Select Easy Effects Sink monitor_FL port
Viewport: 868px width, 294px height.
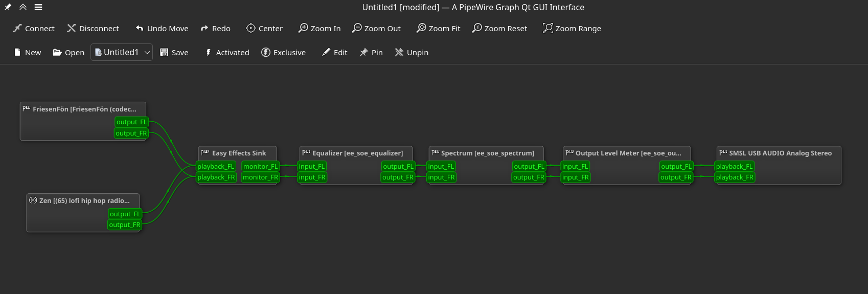click(260, 166)
